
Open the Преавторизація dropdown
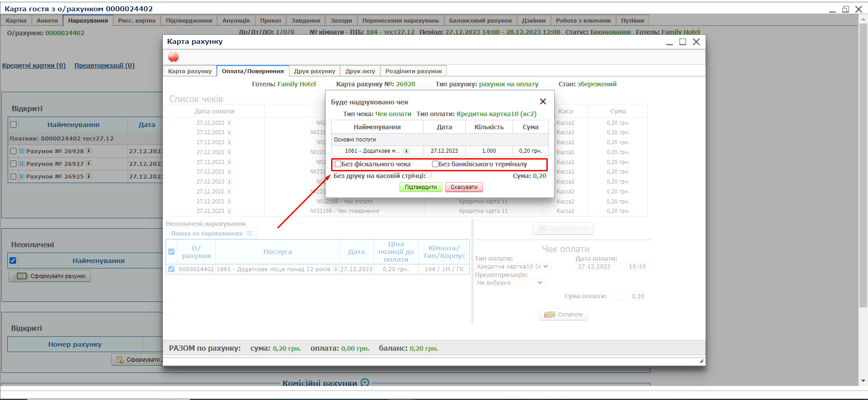click(510, 283)
